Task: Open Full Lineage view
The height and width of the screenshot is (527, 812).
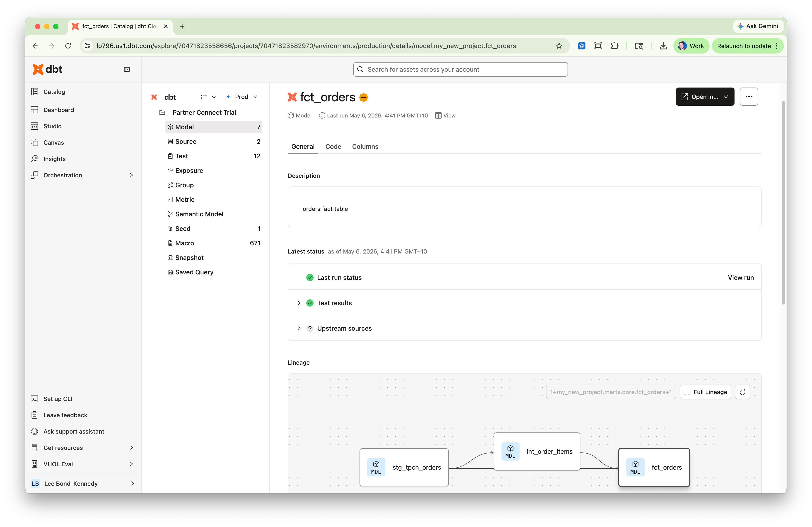Action: tap(705, 392)
